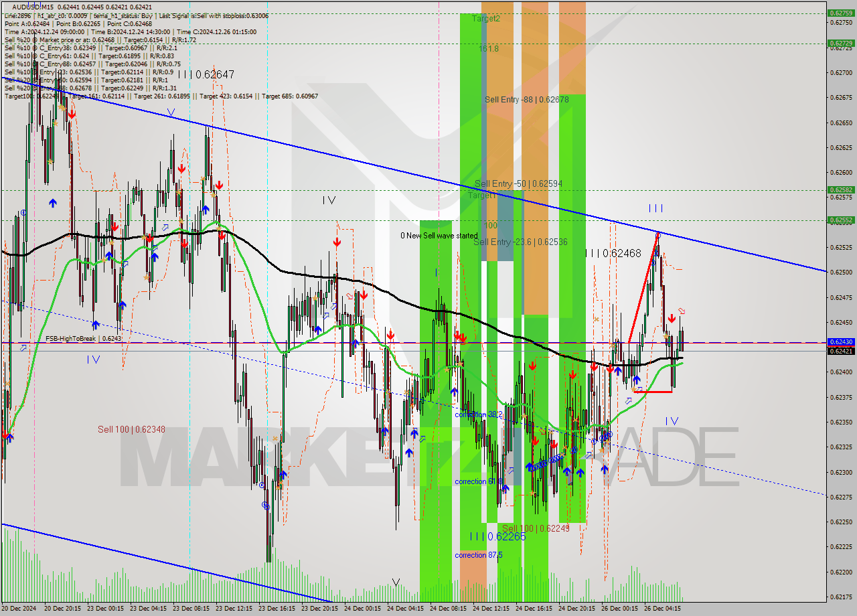This screenshot has height=616, width=857.
Task: Click the green 0.62582 price tag
Action: [840, 189]
